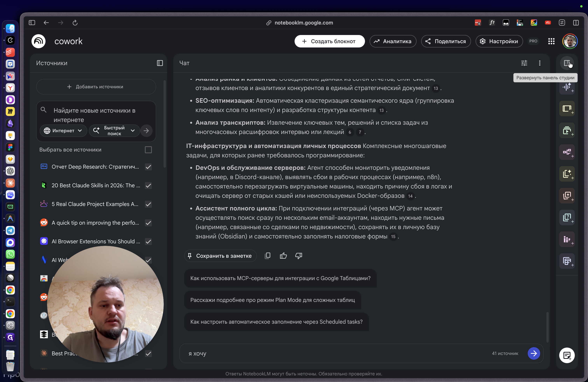
Task: Add a new note icon
Action: coord(567,355)
